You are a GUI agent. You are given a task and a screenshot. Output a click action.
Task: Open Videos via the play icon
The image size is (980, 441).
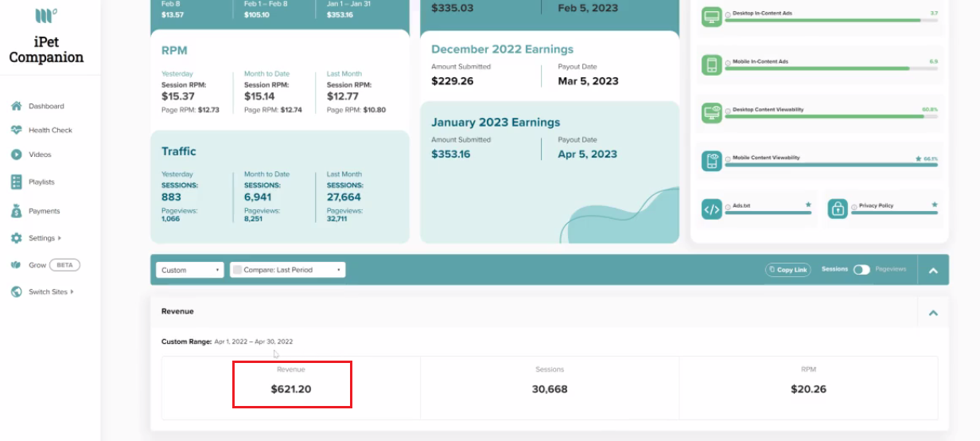pos(16,154)
